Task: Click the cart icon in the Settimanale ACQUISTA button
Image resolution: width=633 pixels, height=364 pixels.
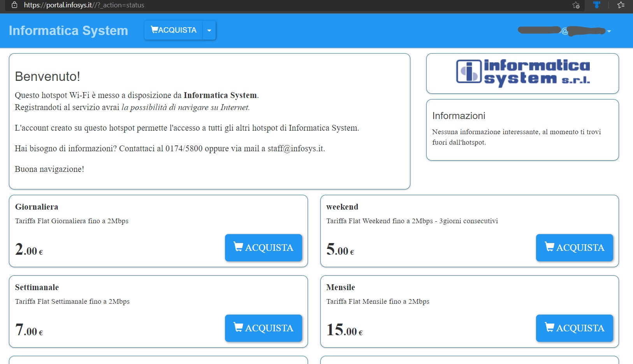Action: (238, 327)
